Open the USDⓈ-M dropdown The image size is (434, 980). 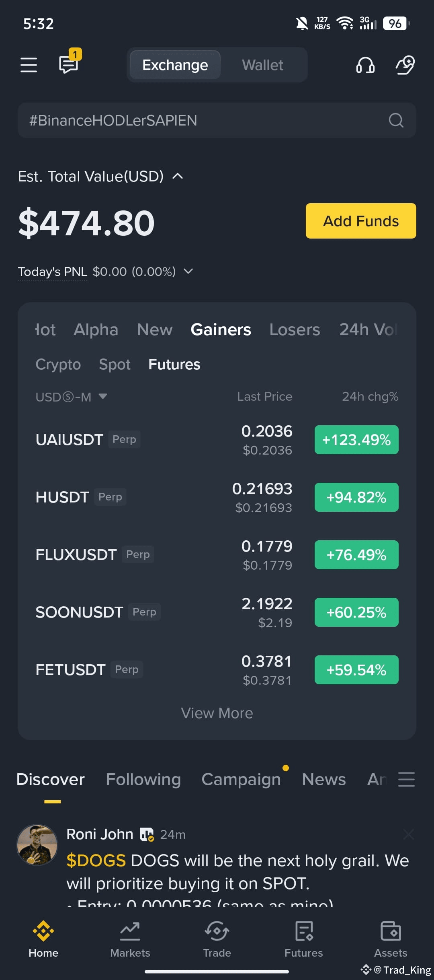[x=71, y=397]
